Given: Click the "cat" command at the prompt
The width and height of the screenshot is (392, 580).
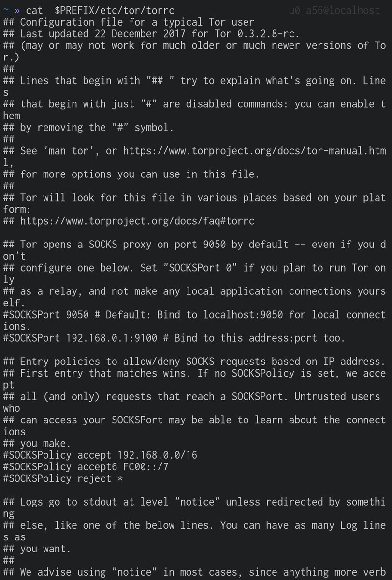Looking at the screenshot, I should tap(34, 10).
